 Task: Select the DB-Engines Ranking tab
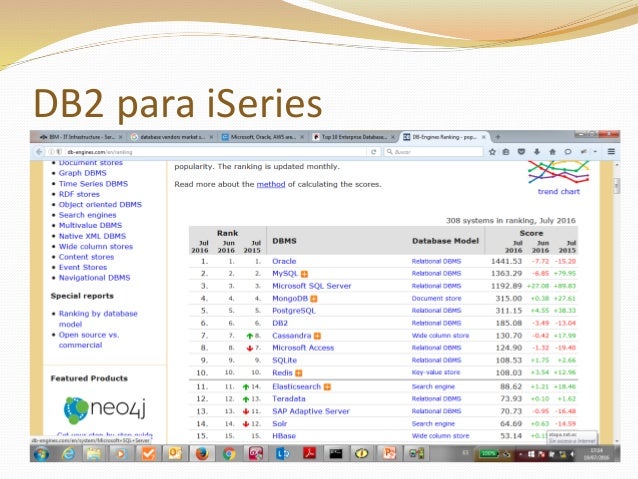[x=444, y=137]
